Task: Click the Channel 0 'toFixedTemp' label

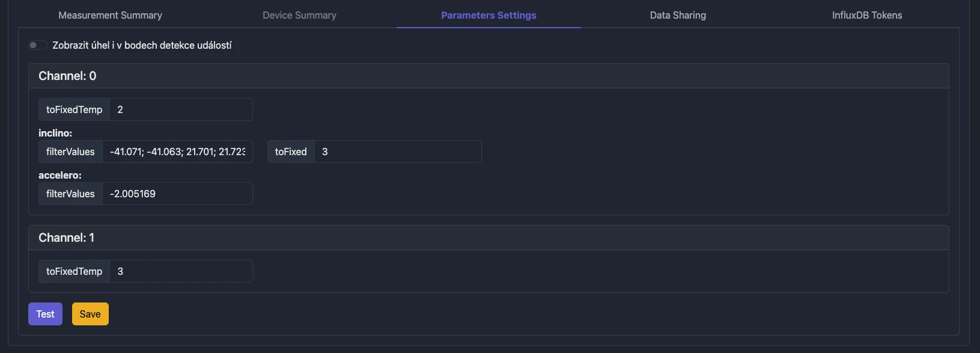Action: coord(75,109)
